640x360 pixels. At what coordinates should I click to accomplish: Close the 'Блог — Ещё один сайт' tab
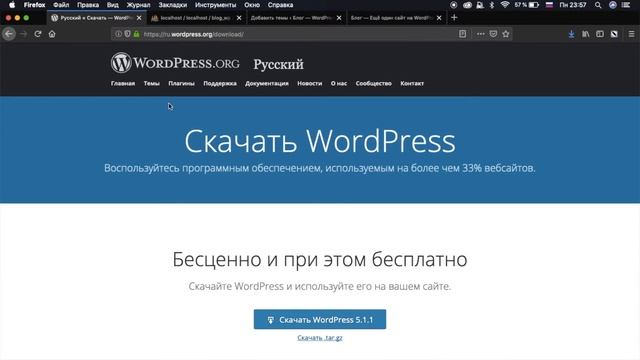pyautogui.click(x=439, y=18)
